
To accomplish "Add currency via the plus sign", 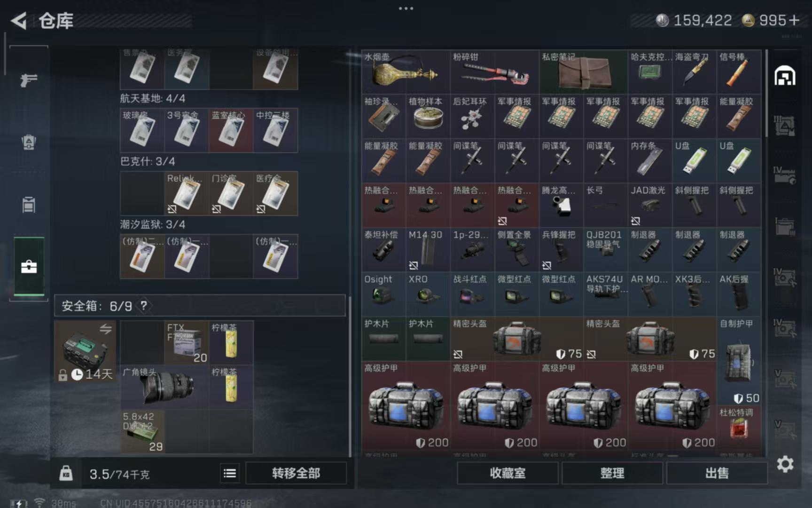I will pos(794,20).
